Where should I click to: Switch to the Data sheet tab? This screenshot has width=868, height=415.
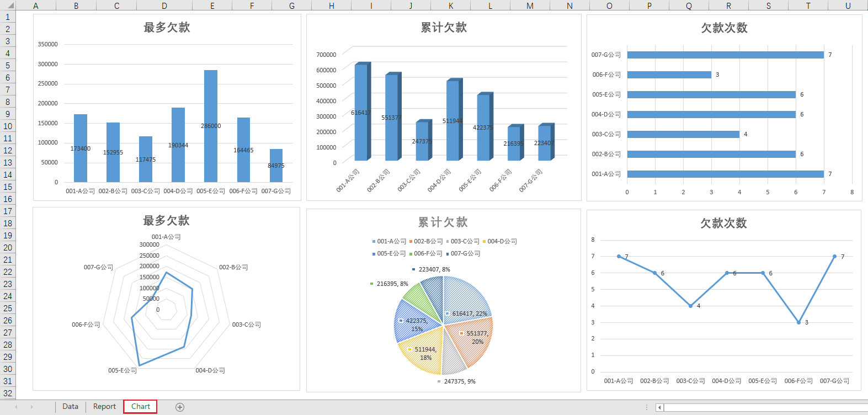(x=70, y=407)
